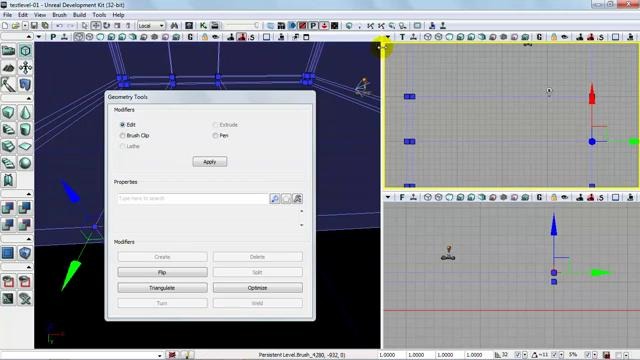Open the Content Browser from the toolbar
The image size is (640, 360).
[189, 25]
